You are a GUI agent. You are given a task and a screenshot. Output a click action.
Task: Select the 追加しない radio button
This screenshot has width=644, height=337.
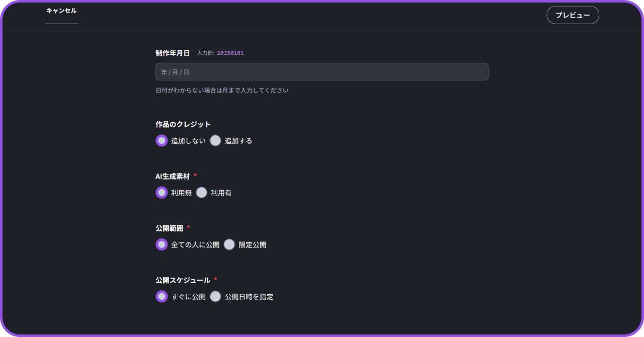pos(162,141)
